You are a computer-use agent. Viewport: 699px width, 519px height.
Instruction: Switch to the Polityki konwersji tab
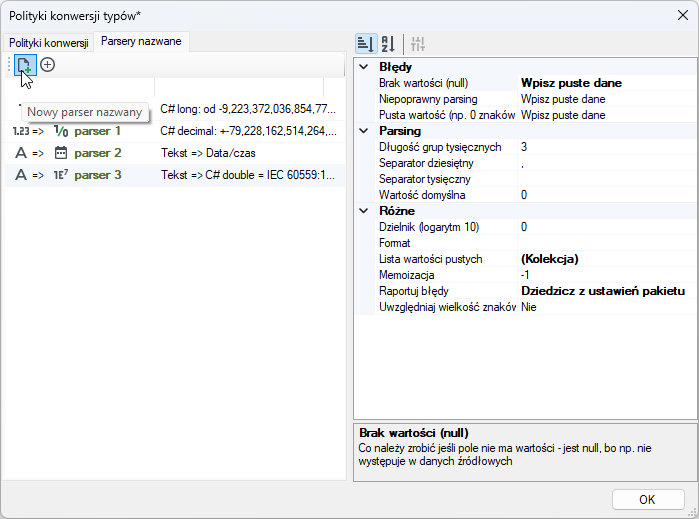tap(49, 43)
